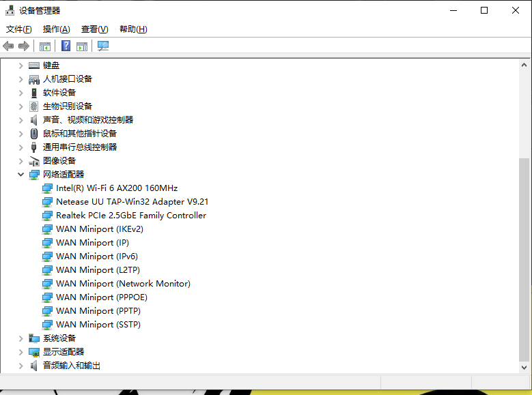This screenshot has height=395, width=532.
Task: Select WAN Miniport (PPPOE) device
Action: [101, 297]
